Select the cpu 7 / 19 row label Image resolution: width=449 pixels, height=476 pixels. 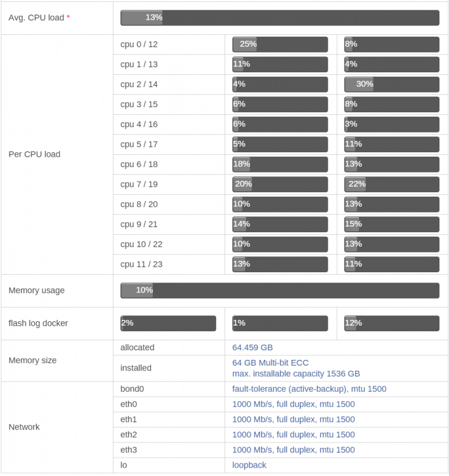139,184
